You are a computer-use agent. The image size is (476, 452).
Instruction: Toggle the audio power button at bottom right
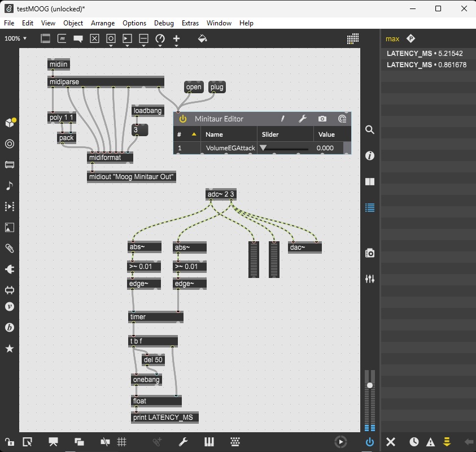(x=370, y=442)
